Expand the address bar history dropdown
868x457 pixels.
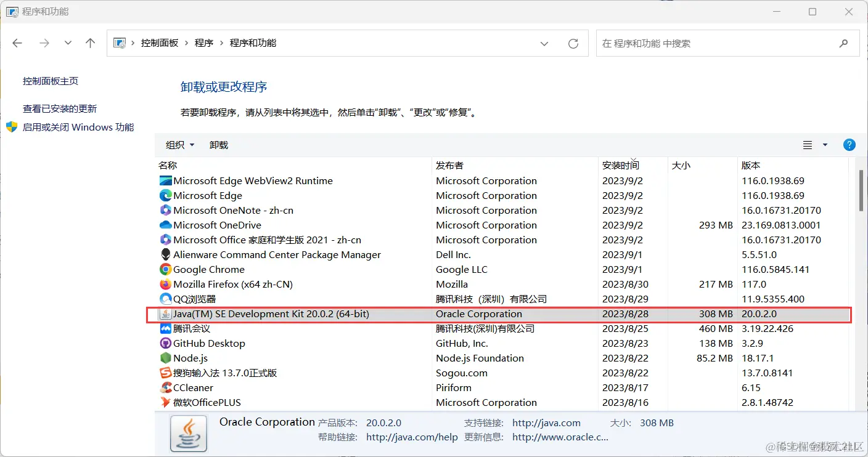tap(544, 43)
